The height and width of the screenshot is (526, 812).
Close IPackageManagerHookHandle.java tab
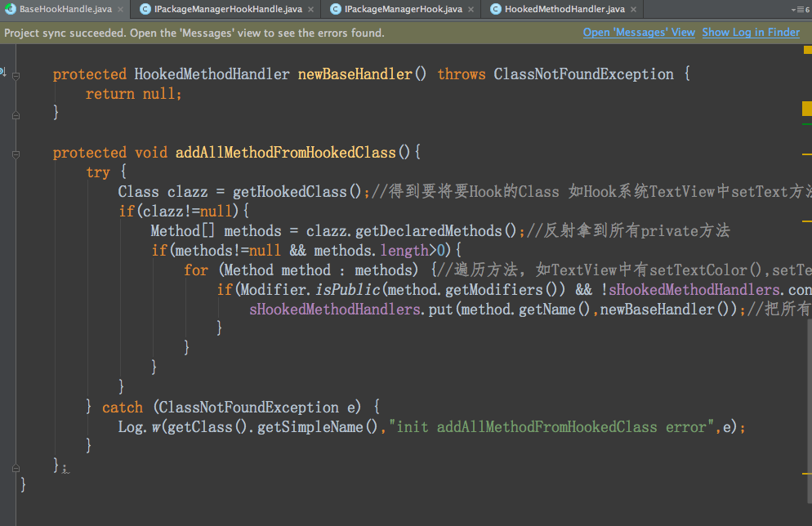pyautogui.click(x=310, y=9)
